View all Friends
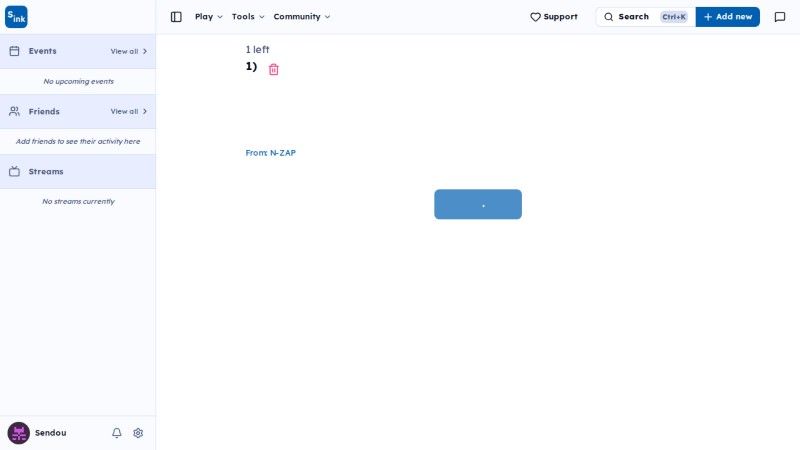 (x=129, y=111)
